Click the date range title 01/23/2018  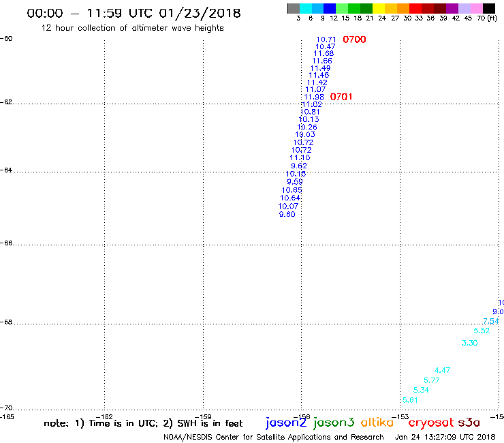click(x=200, y=13)
